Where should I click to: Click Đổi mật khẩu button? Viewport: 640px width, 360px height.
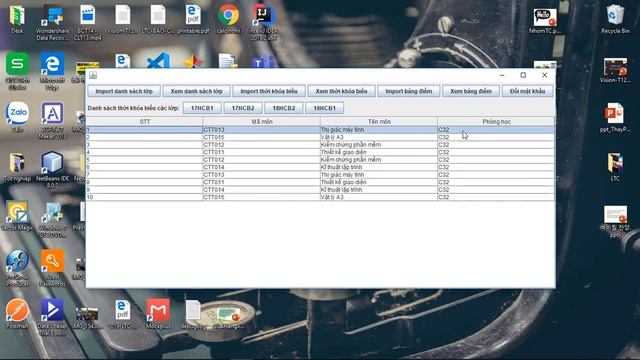tap(527, 91)
